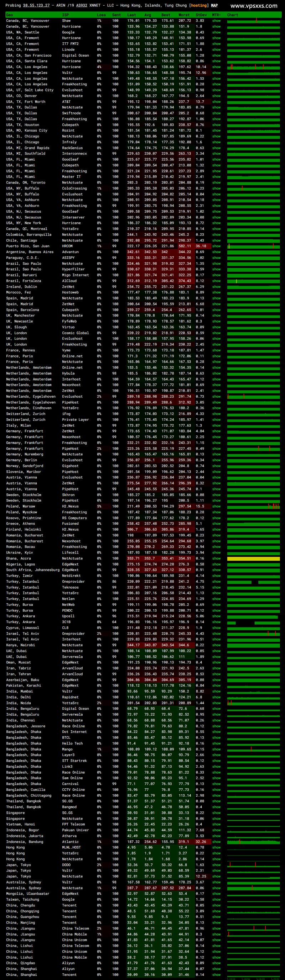This screenshot has height=980, width=285.
Task: Click show MTR for Los Angeles Vultr row
Action: [216, 73]
